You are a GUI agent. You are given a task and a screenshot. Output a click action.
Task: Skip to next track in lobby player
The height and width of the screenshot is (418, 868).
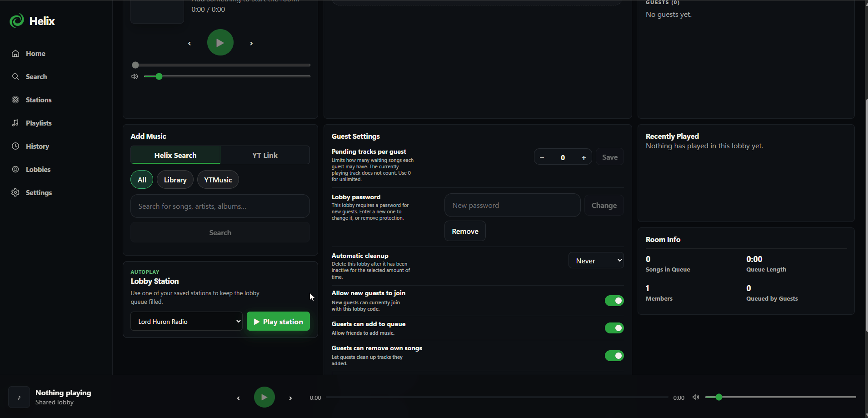(x=251, y=43)
